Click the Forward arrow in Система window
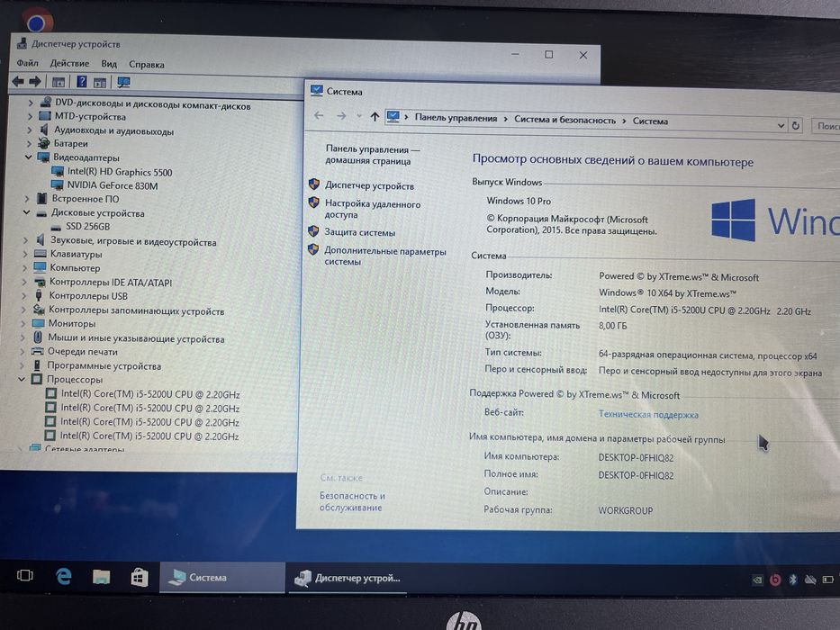The image size is (840, 630). (341, 116)
